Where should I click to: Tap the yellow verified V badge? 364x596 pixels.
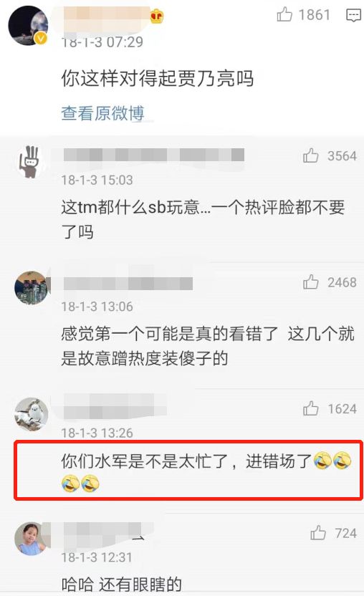[x=41, y=39]
